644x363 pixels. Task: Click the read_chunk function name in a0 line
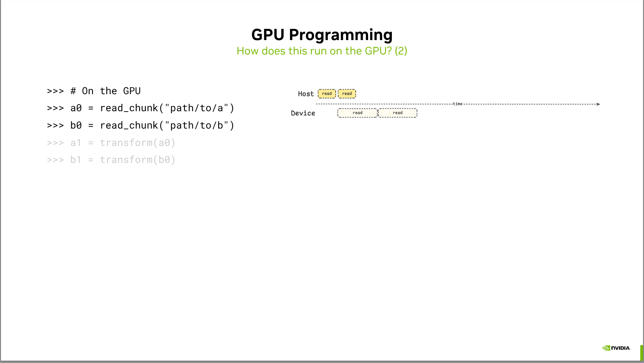[129, 108]
